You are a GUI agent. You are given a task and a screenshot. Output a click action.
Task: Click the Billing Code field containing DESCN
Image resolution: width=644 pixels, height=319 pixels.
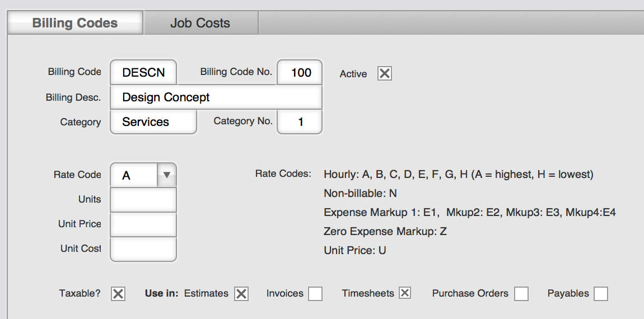143,72
